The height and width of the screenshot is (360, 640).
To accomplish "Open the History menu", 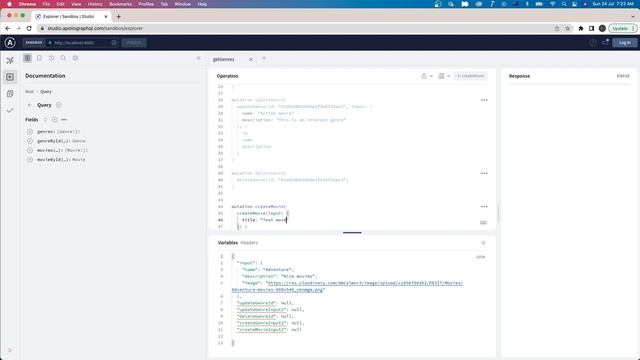I will [x=95, y=4].
